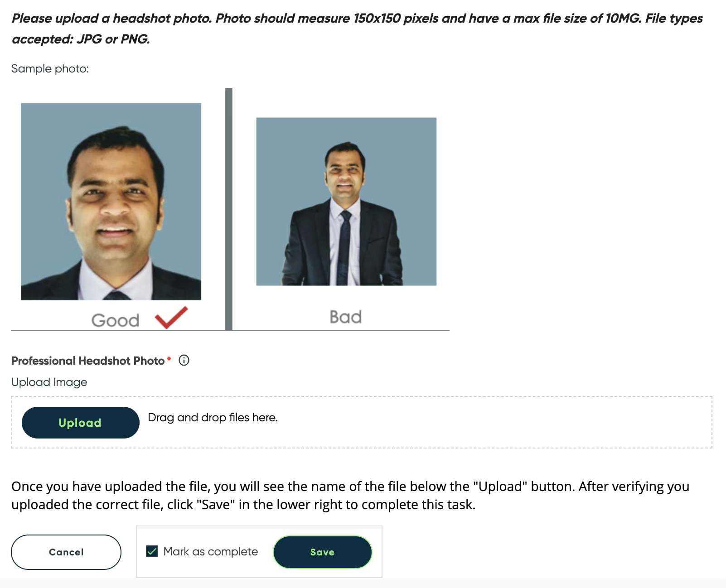This screenshot has width=726, height=588.
Task: Click the 'Upload Image' label
Action: [49, 382]
